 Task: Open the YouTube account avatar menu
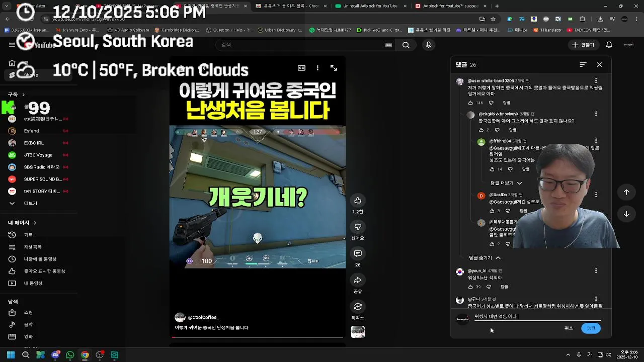(628, 45)
